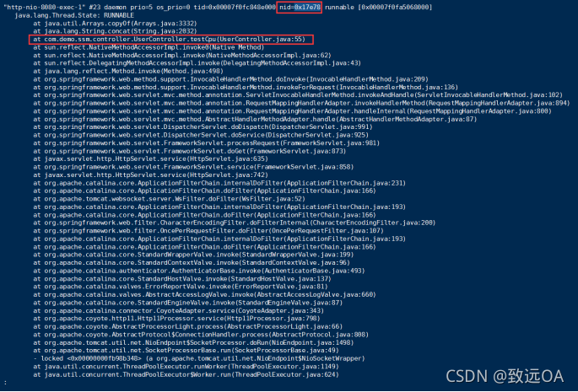
Task: Click StandardContextValve.invoke line
Action: [192, 263]
